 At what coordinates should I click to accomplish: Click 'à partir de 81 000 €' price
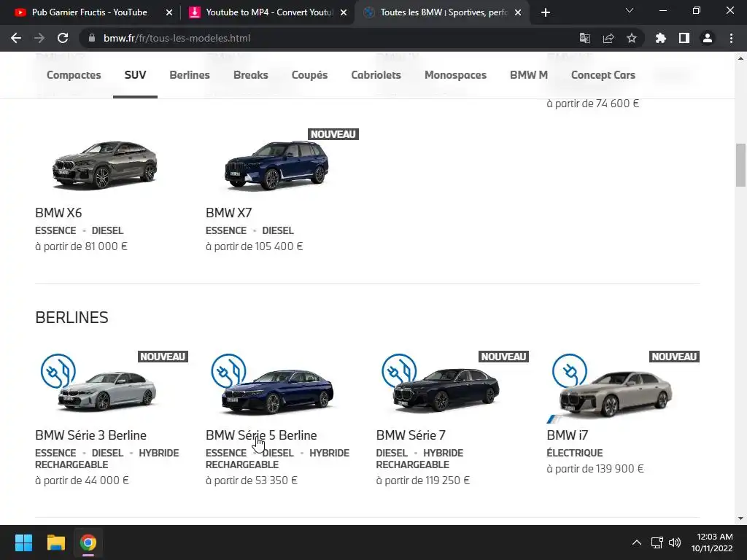[x=82, y=246]
